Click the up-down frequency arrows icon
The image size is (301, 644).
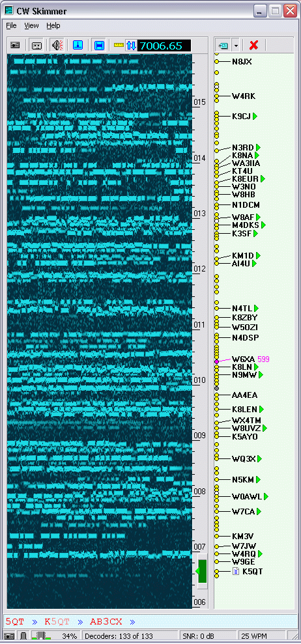tap(131, 45)
